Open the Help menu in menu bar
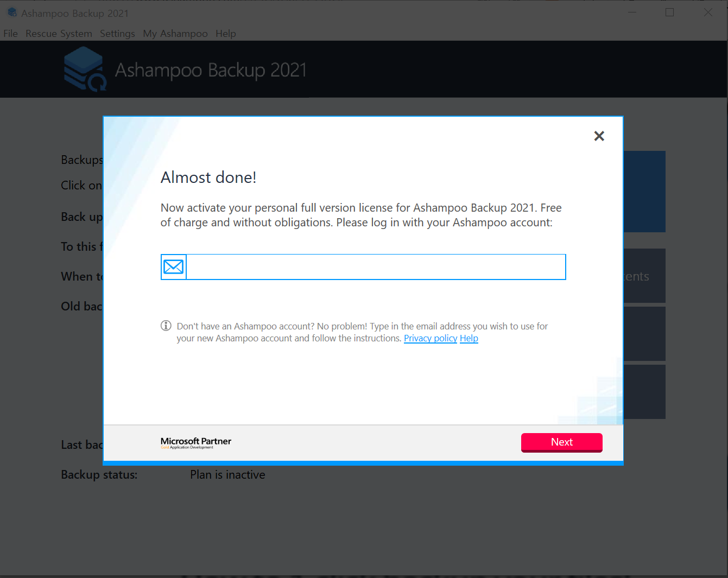This screenshot has height=578, width=728. click(x=226, y=34)
